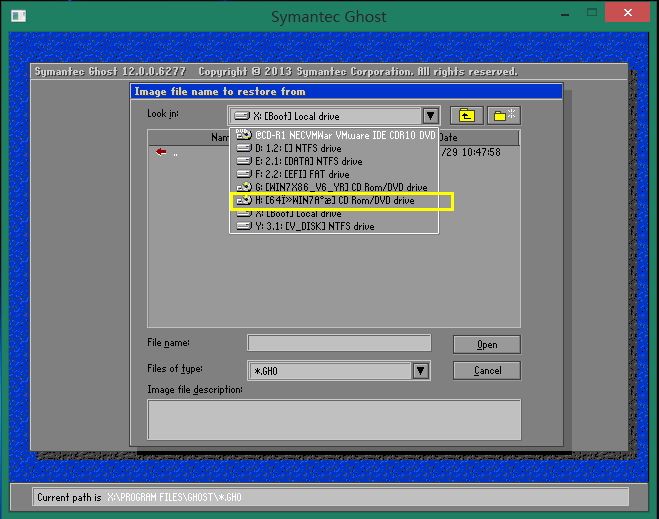This screenshot has height=519, width=659.
Task: Click the Open button
Action: [487, 345]
